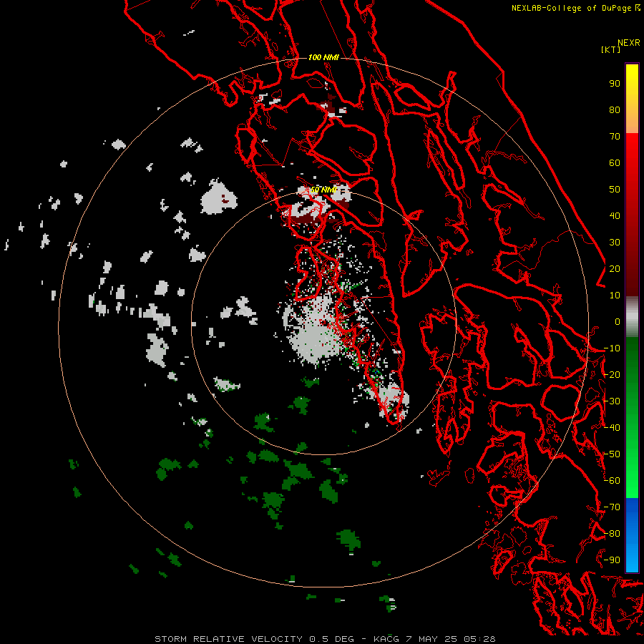The width and height of the screenshot is (644, 644).
Task: Click the 50 value on the velocity scale
Action: pos(615,190)
